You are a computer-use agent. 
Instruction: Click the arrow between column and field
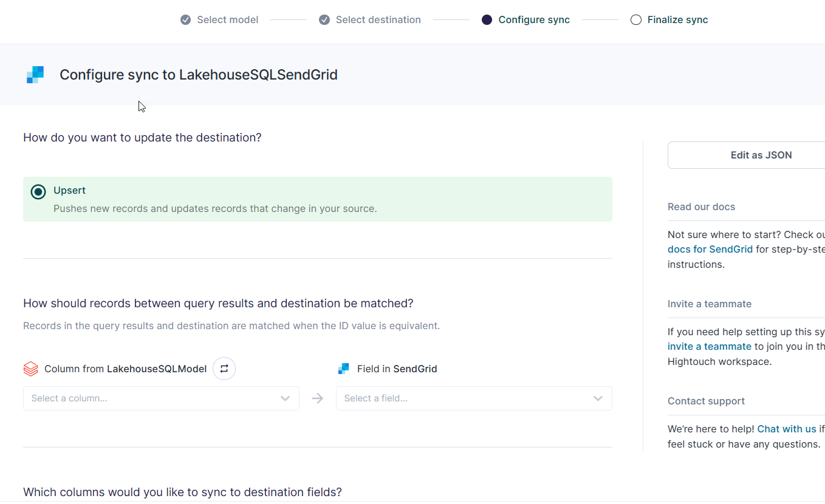coord(317,398)
